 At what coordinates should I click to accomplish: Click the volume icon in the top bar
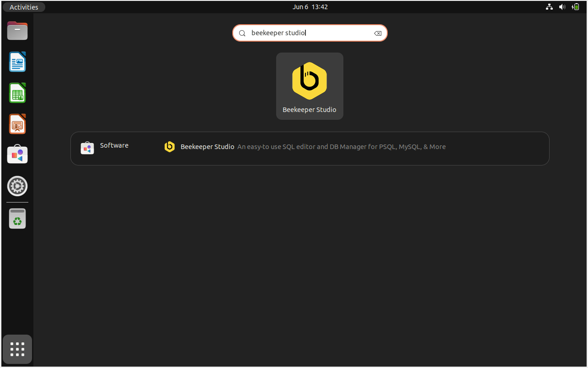(562, 7)
